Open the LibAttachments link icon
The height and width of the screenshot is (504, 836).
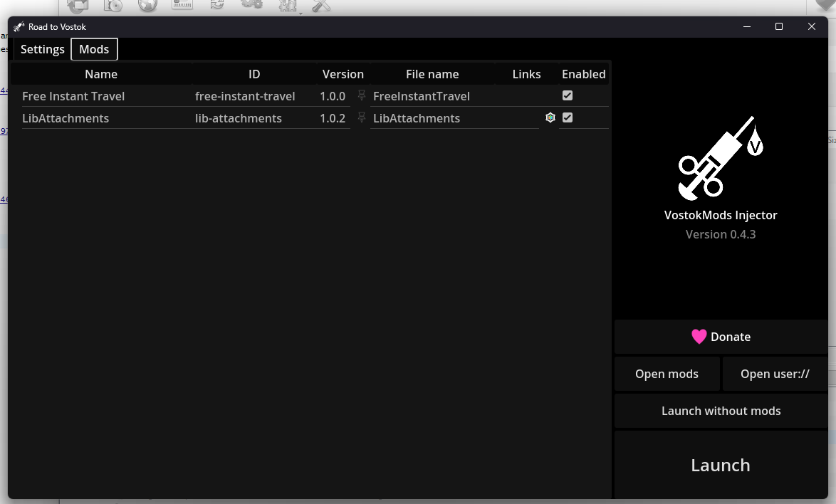pyautogui.click(x=550, y=117)
